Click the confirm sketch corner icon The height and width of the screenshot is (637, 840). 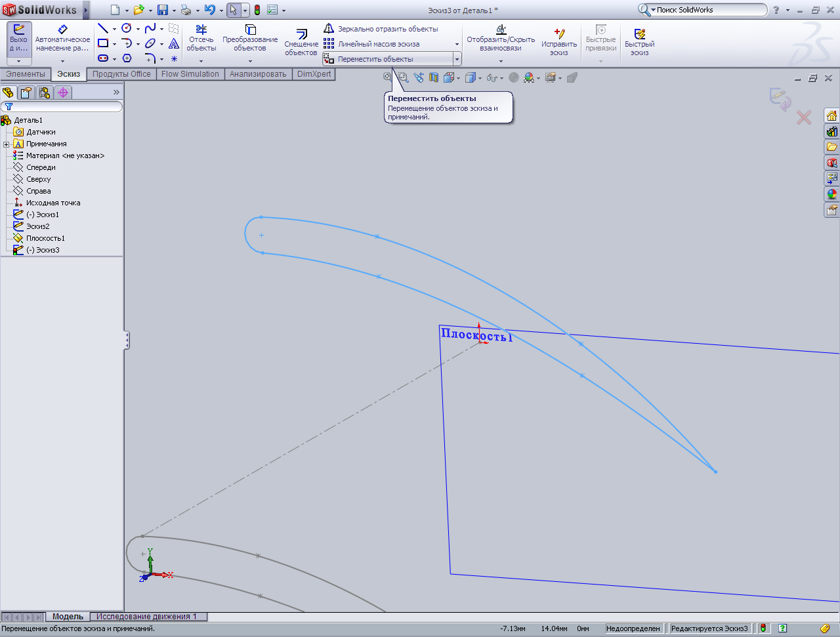coord(780,100)
